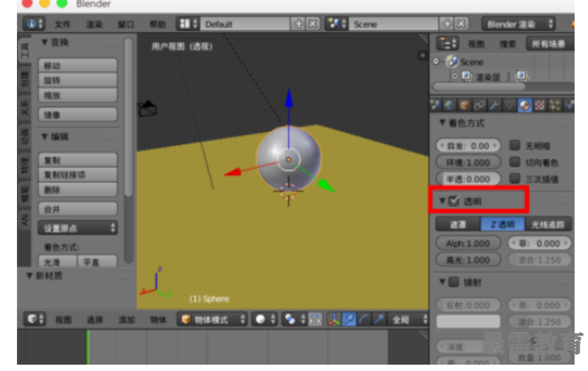588x371 pixels.
Task: Open the 渲染 render menu in top bar
Action: pyautogui.click(x=94, y=25)
